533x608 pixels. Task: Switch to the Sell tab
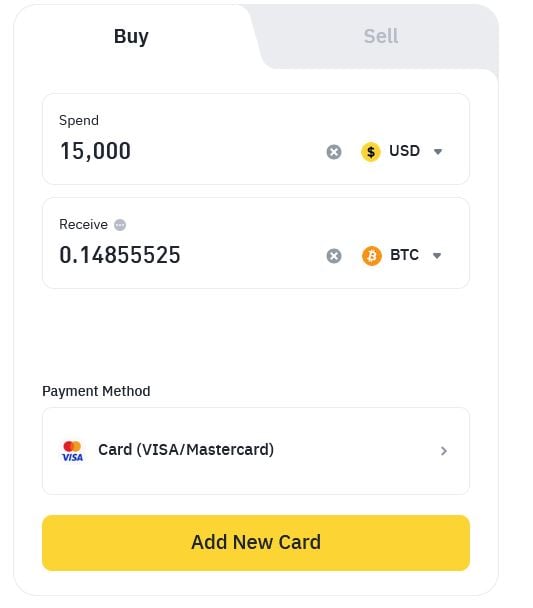coord(381,36)
